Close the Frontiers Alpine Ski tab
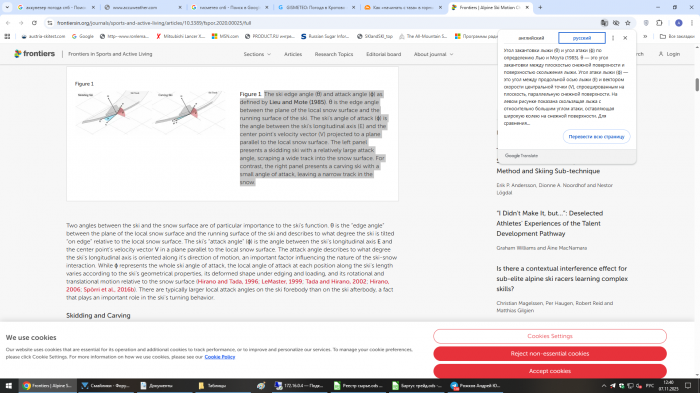Image resolution: width=700 pixels, height=393 pixels. click(527, 7)
